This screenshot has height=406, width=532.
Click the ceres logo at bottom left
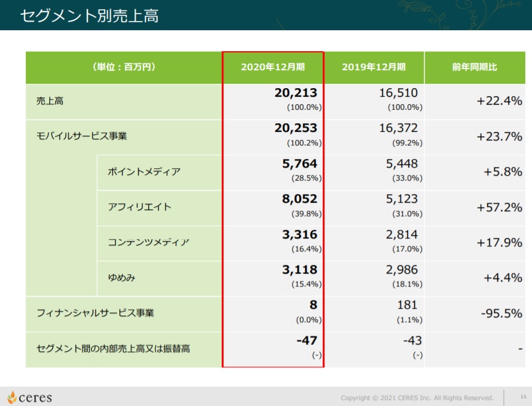point(30,397)
